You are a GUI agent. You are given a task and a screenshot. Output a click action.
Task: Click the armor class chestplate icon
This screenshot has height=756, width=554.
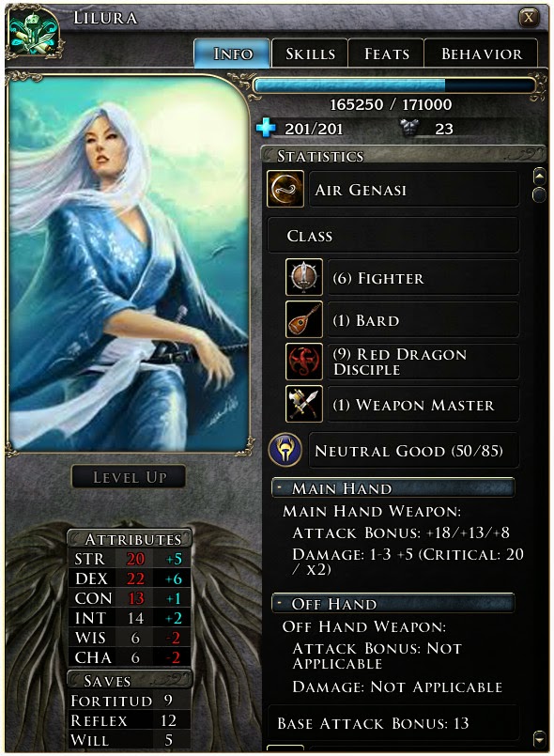pos(408,128)
